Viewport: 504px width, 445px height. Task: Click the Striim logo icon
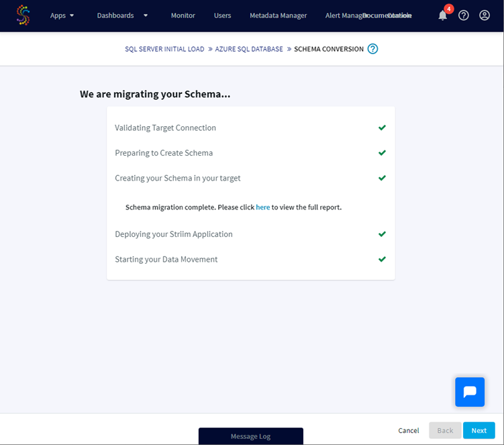pyautogui.click(x=23, y=15)
